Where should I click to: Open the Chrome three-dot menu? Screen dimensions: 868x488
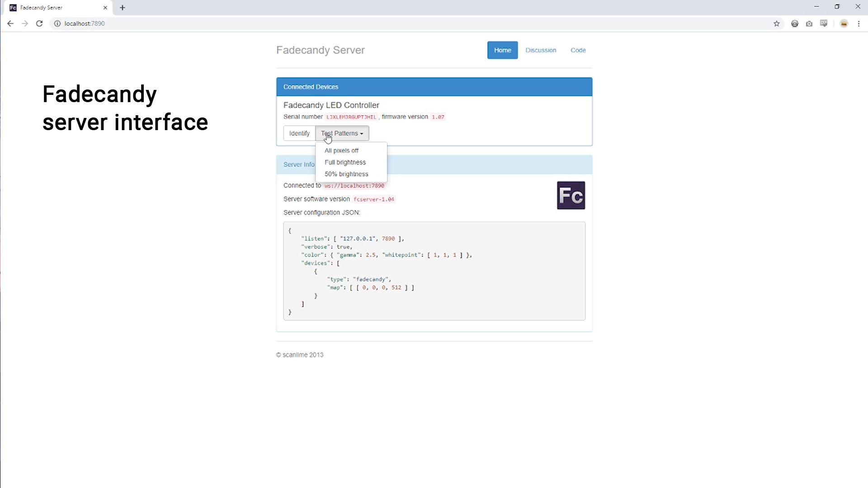[x=859, y=23]
